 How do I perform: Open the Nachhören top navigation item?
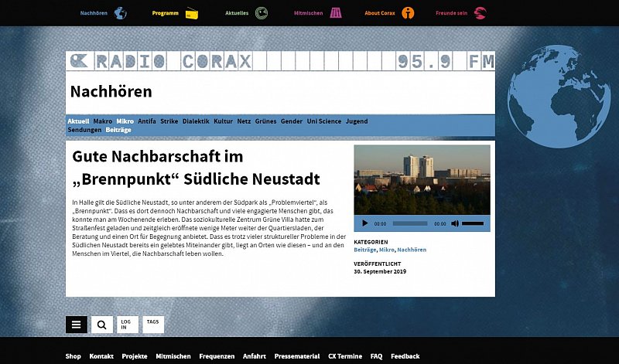click(94, 13)
